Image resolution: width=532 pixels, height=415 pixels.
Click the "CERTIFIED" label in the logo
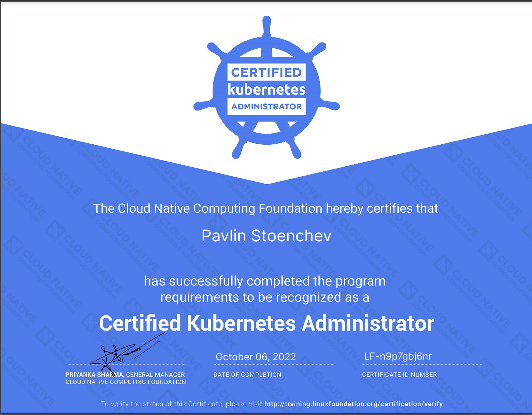pos(266,72)
